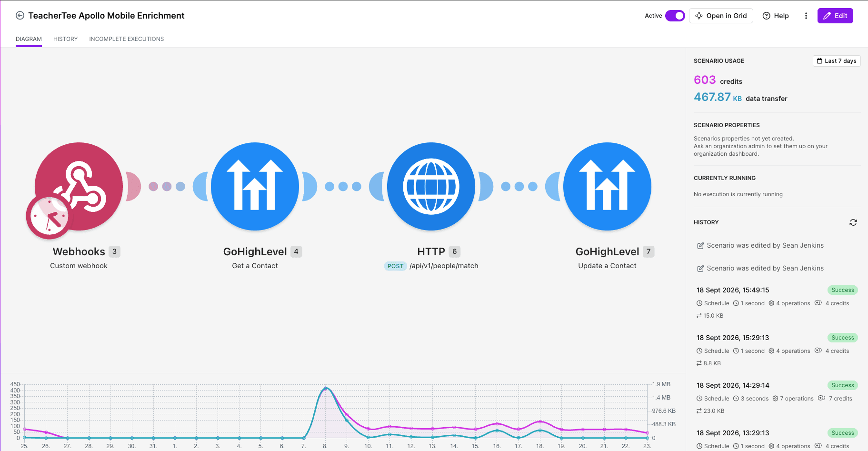Click the Success badge for the 15:49:15 run
868x451 pixels.
[843, 290]
